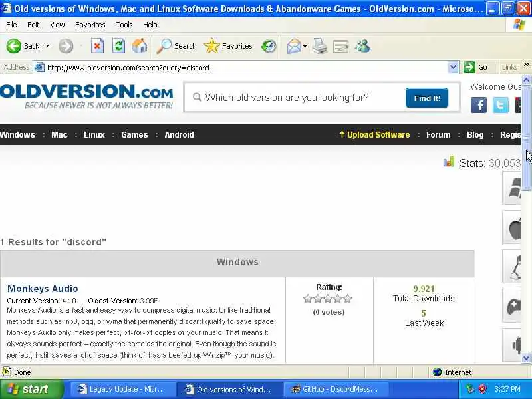Open the Edit menu
The image size is (532, 399).
(x=33, y=25)
